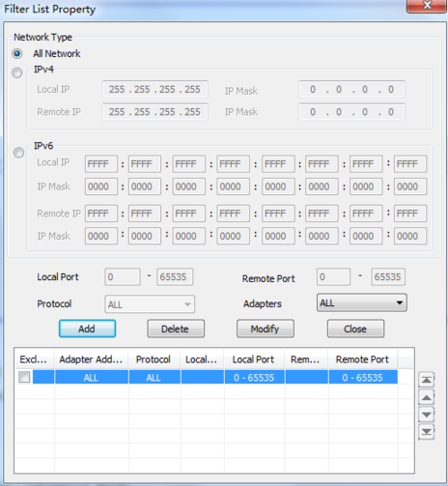448x486 pixels.
Task: Click the Remote Port column header
Action: click(x=363, y=359)
